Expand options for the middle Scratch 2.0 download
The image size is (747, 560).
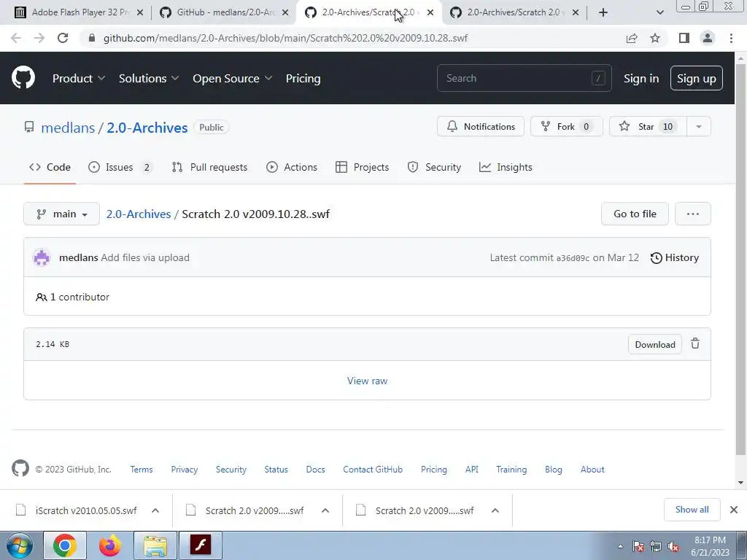pos(325,510)
